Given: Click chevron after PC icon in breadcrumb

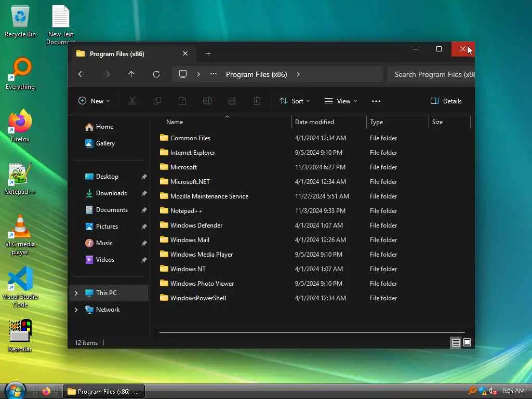Looking at the screenshot, I should [198, 74].
